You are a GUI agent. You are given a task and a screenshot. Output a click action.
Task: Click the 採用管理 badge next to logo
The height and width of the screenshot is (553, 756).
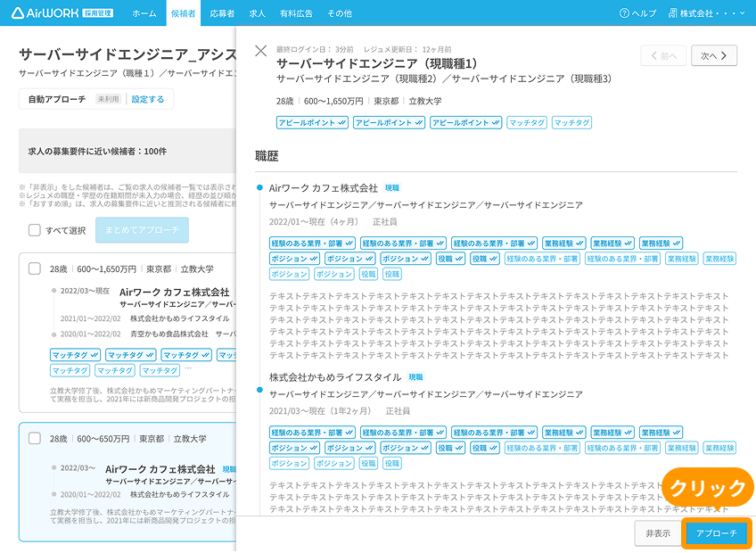tap(98, 13)
